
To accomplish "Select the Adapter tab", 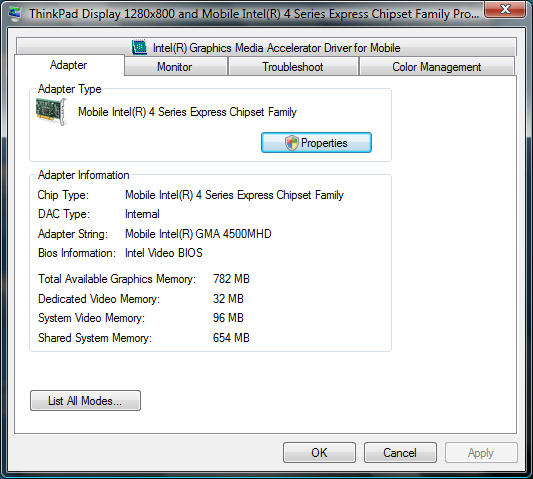I will (69, 65).
